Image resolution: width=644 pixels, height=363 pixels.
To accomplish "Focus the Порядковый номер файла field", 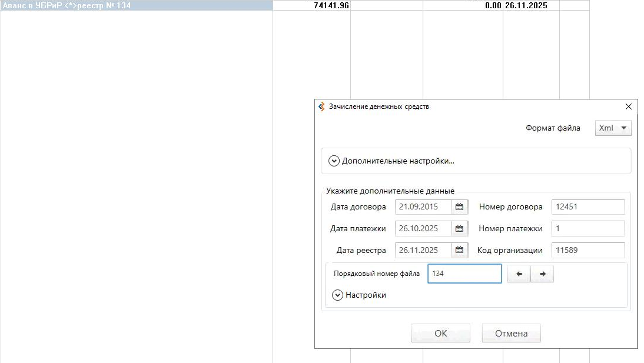I will [464, 274].
